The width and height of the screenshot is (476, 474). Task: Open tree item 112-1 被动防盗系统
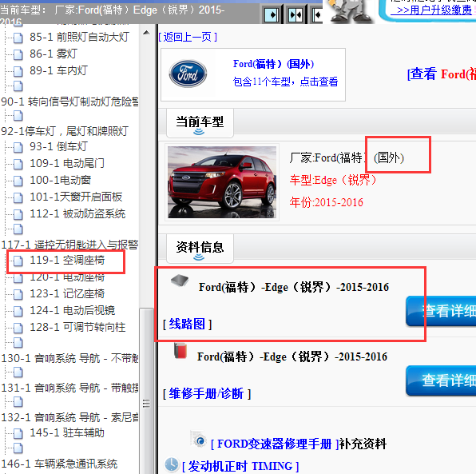pyautogui.click(x=77, y=213)
